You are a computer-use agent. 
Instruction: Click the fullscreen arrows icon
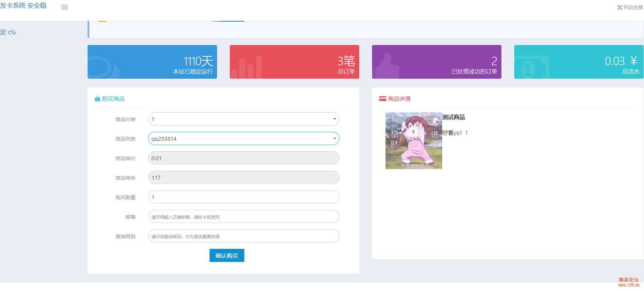[619, 7]
